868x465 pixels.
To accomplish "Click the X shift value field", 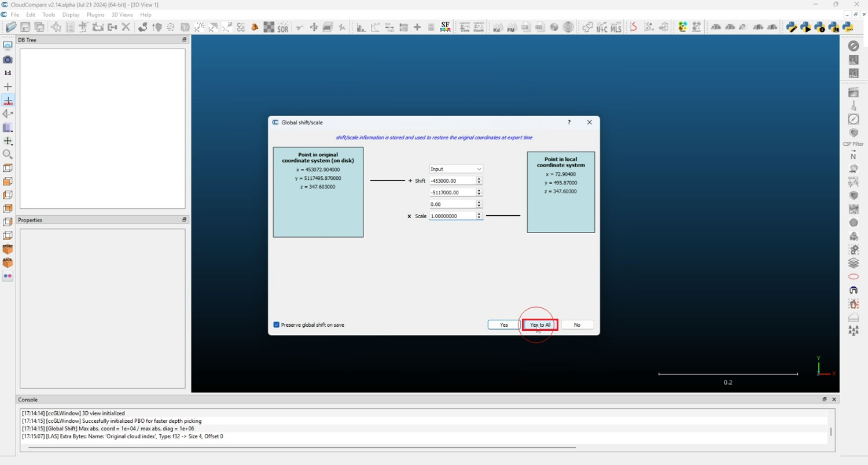I will tap(452, 181).
